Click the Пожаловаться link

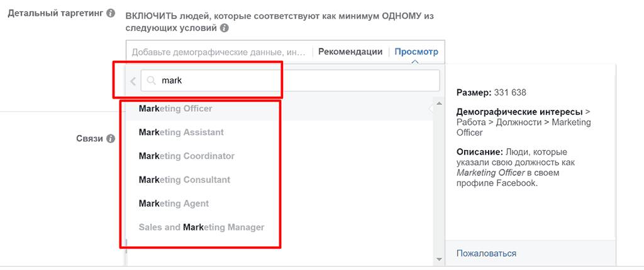tap(486, 254)
